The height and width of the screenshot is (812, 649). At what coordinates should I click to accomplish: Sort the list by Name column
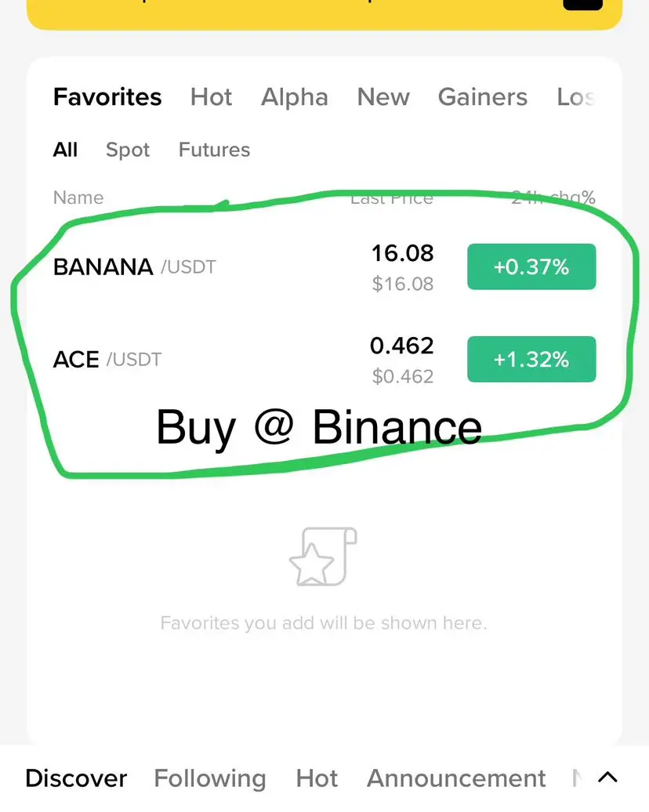click(x=78, y=198)
